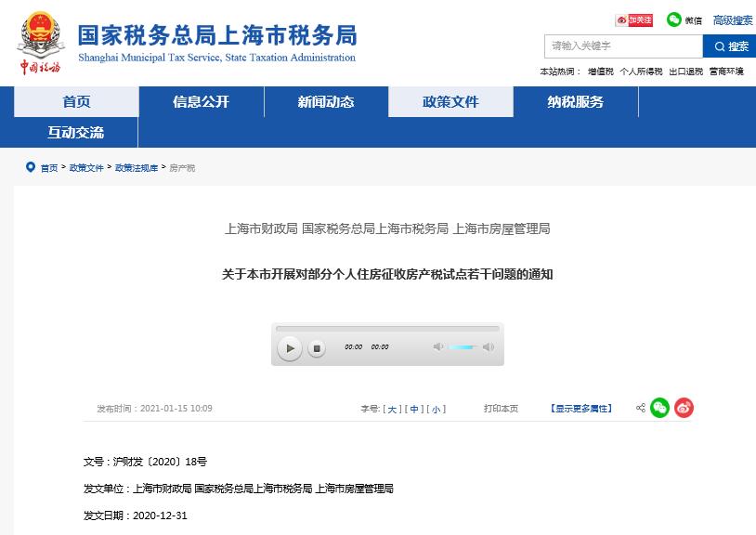Open the WeChat icon in header
Image resolution: width=756 pixels, height=535 pixels.
pos(673,20)
